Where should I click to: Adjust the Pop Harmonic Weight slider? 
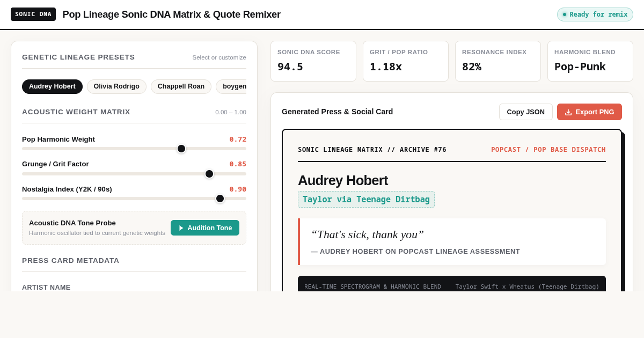click(x=134, y=149)
